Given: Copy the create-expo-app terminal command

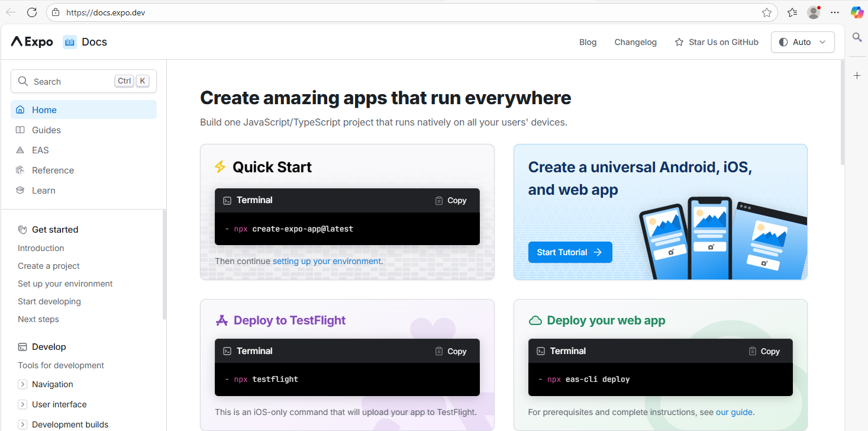Looking at the screenshot, I should [450, 201].
